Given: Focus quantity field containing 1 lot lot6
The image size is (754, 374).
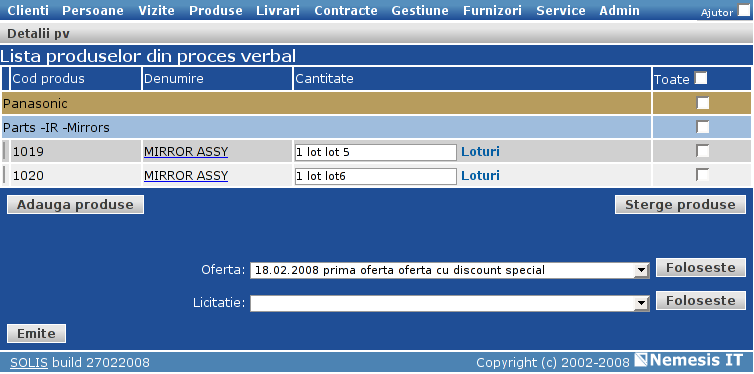Looking at the screenshot, I should 376,176.
